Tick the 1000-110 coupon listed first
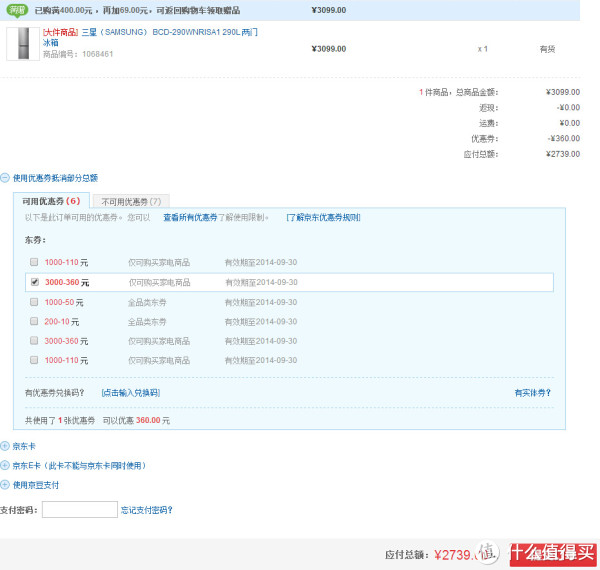This screenshot has height=570, width=600. coord(34,262)
